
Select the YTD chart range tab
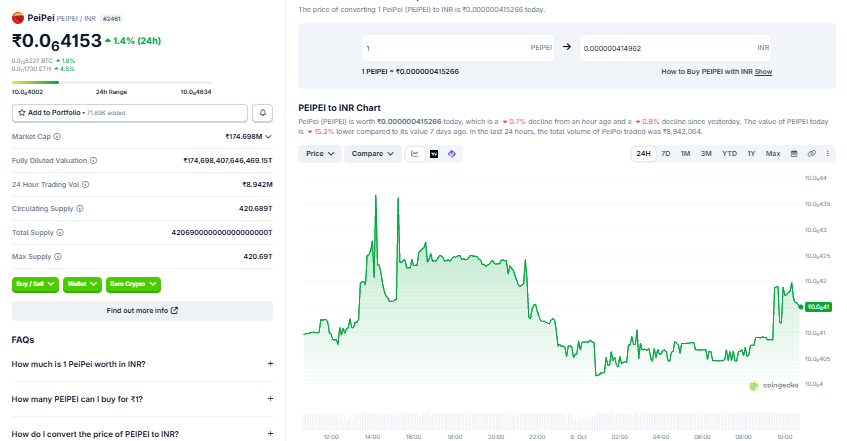(729, 154)
